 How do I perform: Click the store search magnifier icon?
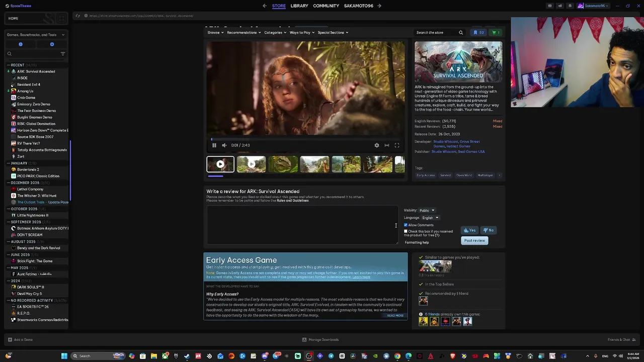[x=461, y=33]
